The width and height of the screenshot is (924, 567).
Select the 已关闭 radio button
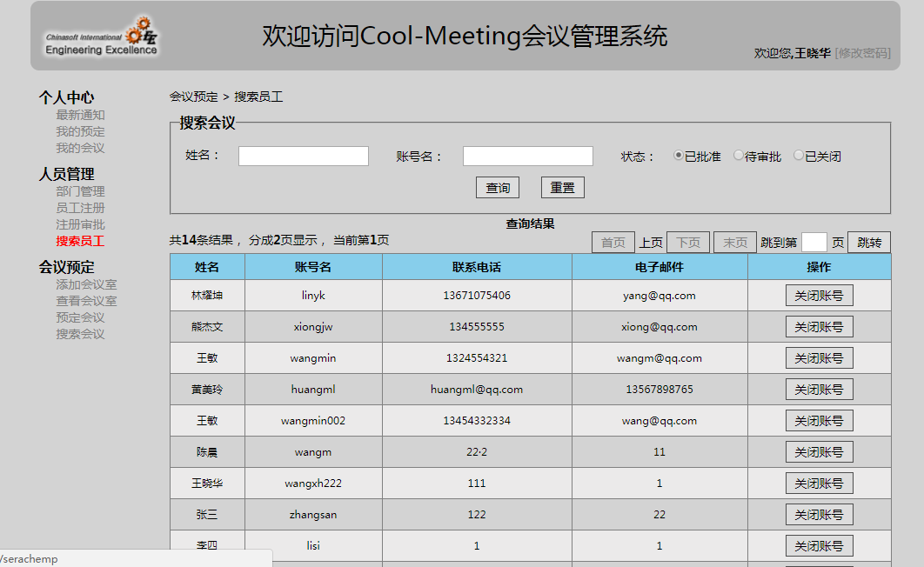tap(799, 156)
